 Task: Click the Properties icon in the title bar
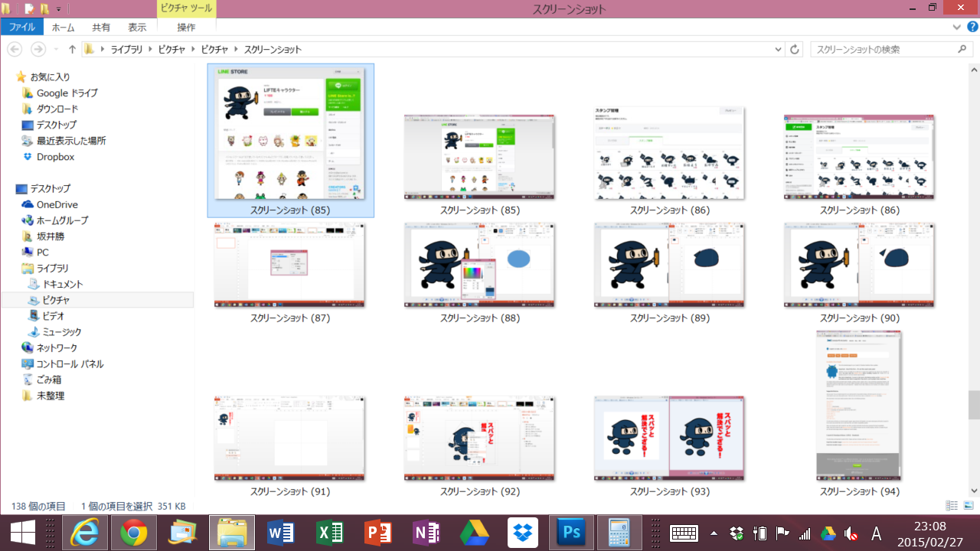pyautogui.click(x=28, y=9)
